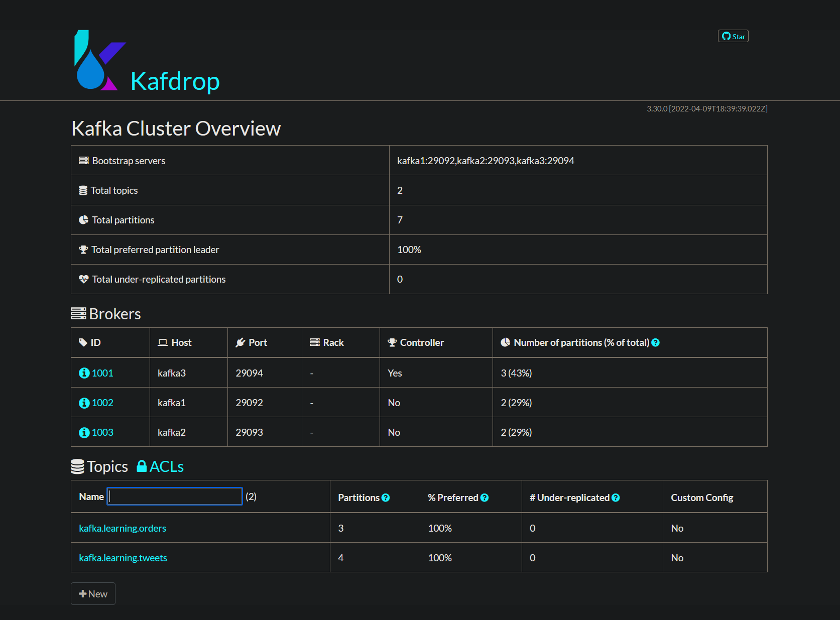The image size is (840, 620).
Task: Click the Bootstrap servers server icon
Action: 84,161
